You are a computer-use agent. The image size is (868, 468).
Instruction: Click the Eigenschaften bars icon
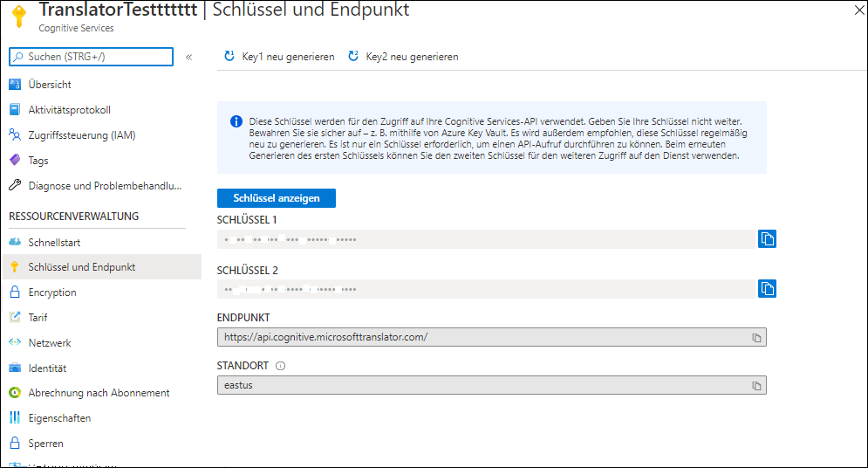point(15,417)
